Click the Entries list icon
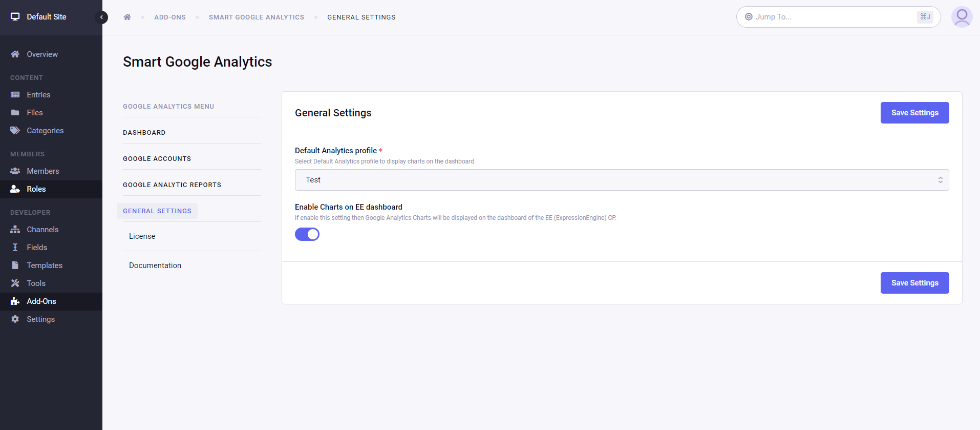The height and width of the screenshot is (430, 980). pos(15,95)
